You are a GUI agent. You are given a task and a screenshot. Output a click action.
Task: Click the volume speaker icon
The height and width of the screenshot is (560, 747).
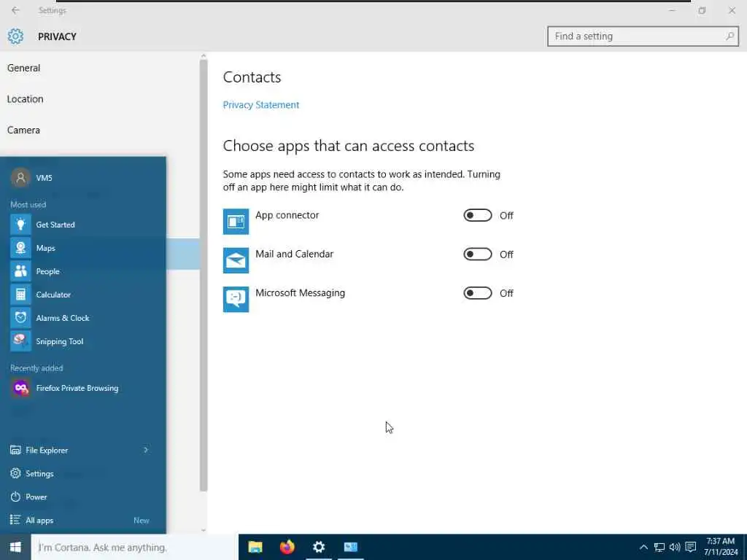point(675,547)
